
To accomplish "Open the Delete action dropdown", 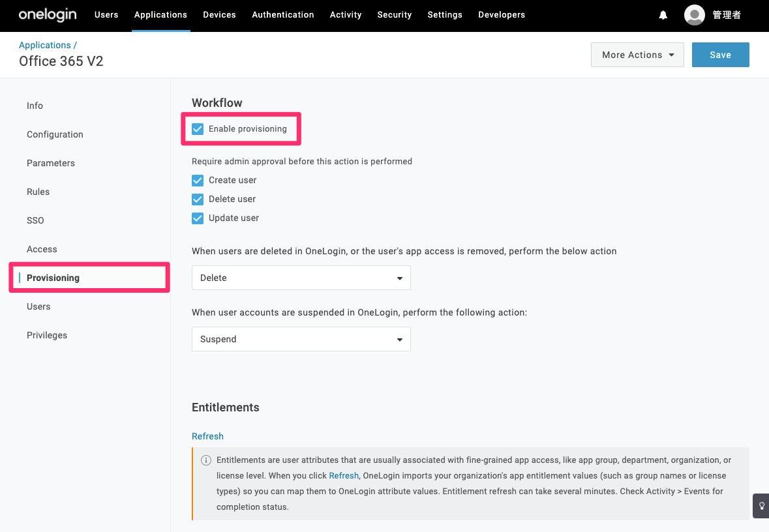I will (x=301, y=278).
